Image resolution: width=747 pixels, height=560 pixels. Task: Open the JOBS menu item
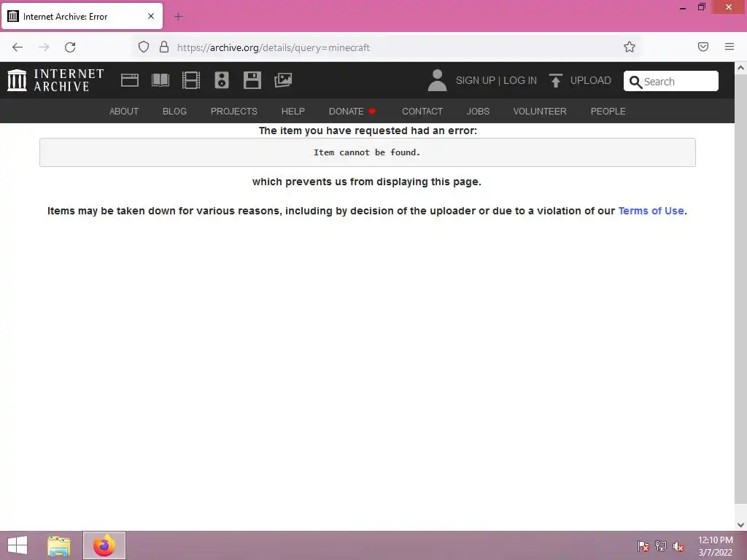tap(478, 112)
